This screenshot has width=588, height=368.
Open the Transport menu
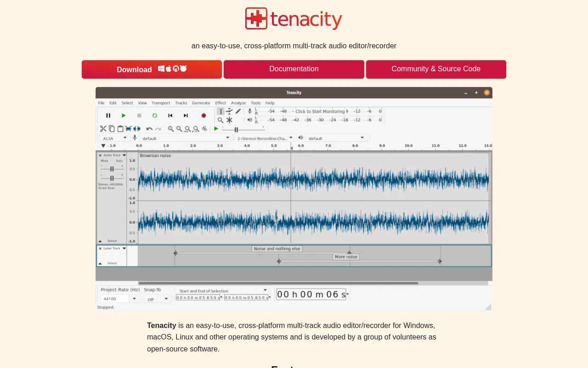click(x=161, y=103)
